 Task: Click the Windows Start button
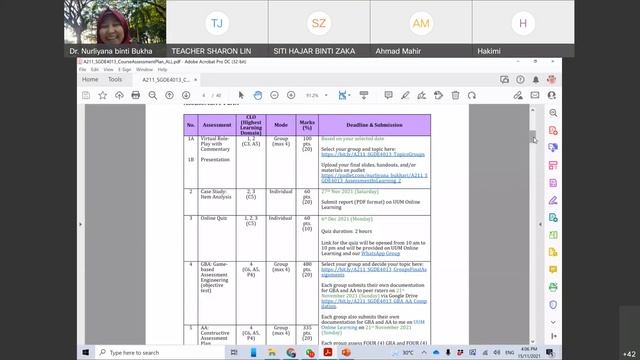tap(86, 352)
